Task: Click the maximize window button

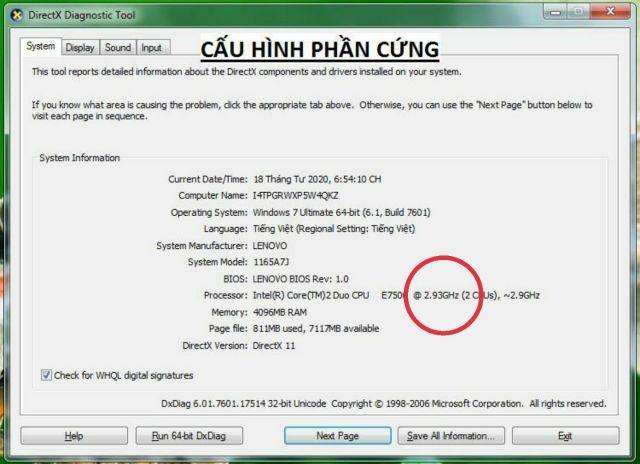Action: coord(579,11)
